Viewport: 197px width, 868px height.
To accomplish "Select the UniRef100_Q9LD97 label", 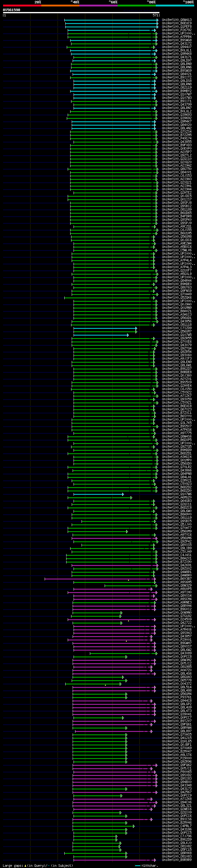I will (x=176, y=61).
